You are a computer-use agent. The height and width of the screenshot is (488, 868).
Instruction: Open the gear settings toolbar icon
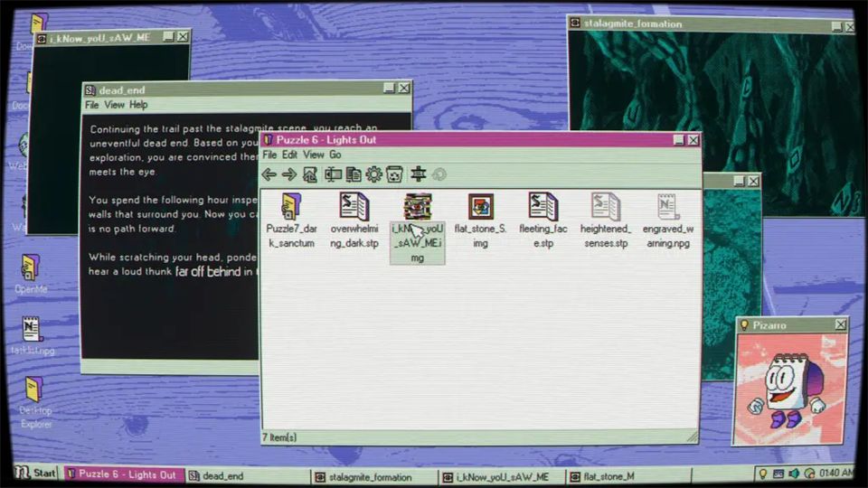coord(373,174)
